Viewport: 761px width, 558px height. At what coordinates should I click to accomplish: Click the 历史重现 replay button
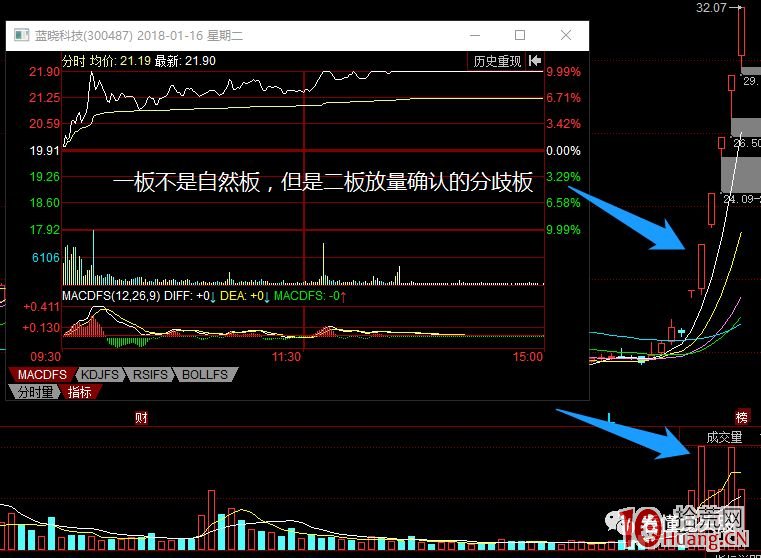pos(496,61)
